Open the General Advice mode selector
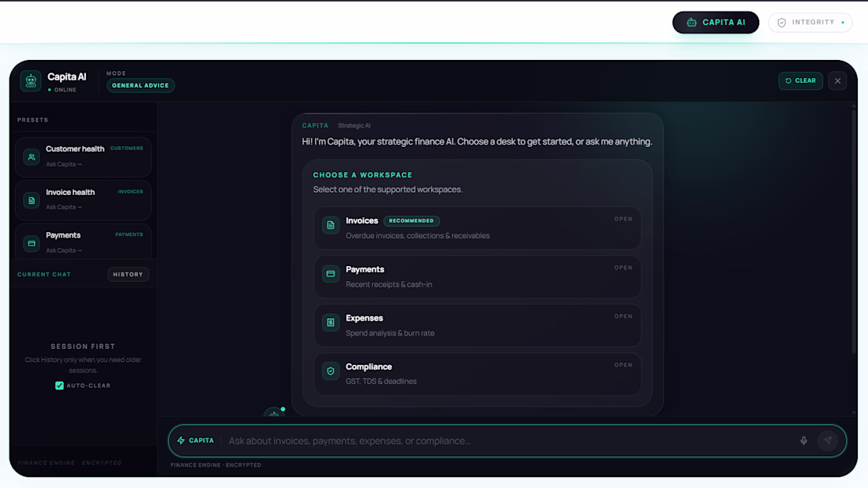Viewport: 868px width, 488px height. point(140,85)
